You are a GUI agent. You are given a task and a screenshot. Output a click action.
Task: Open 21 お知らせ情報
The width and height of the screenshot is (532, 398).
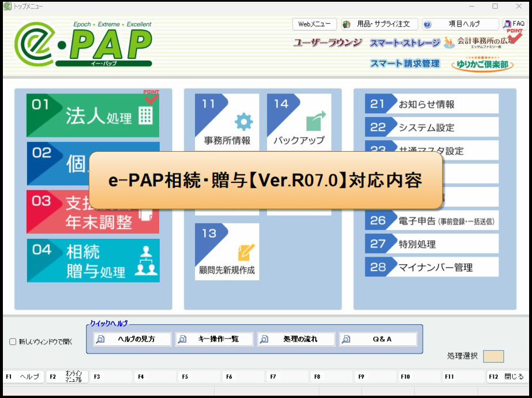click(x=432, y=104)
